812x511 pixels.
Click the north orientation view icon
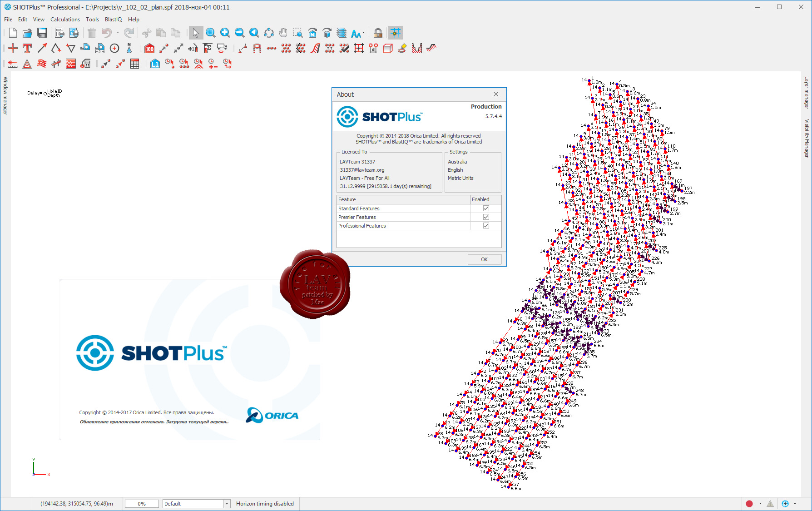pyautogui.click(x=312, y=33)
